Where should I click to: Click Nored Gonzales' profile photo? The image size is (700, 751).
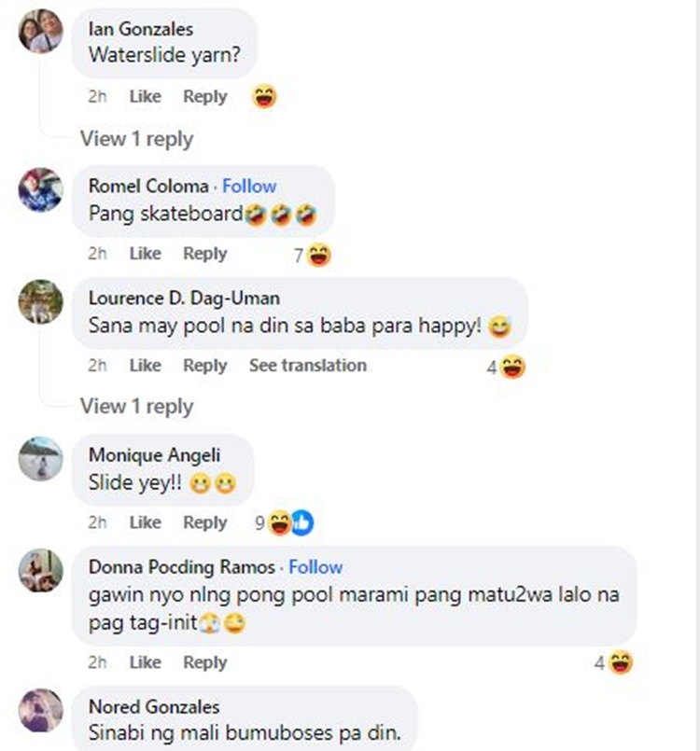tap(40, 710)
